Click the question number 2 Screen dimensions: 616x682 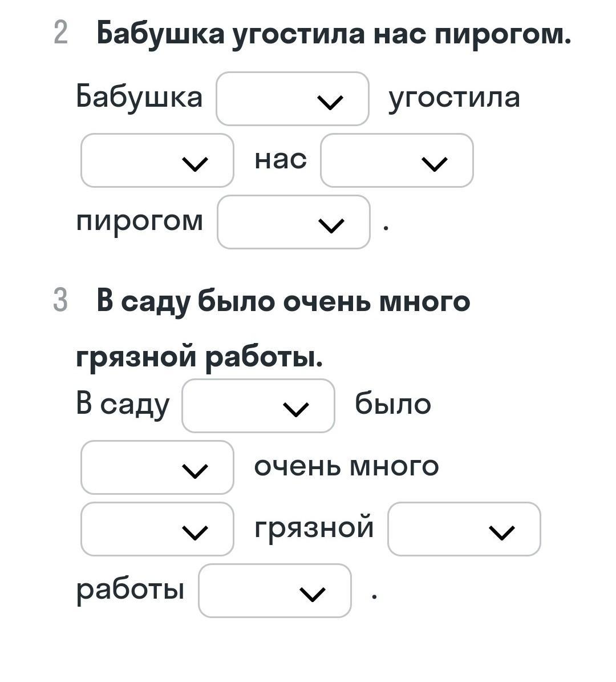pyautogui.click(x=60, y=34)
